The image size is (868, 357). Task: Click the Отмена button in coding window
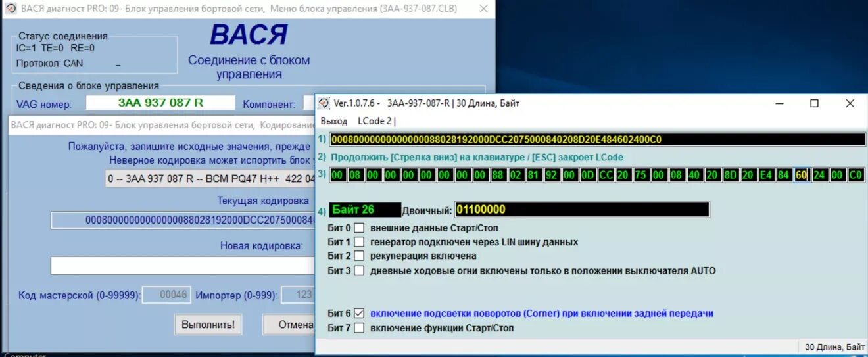pyautogui.click(x=289, y=324)
